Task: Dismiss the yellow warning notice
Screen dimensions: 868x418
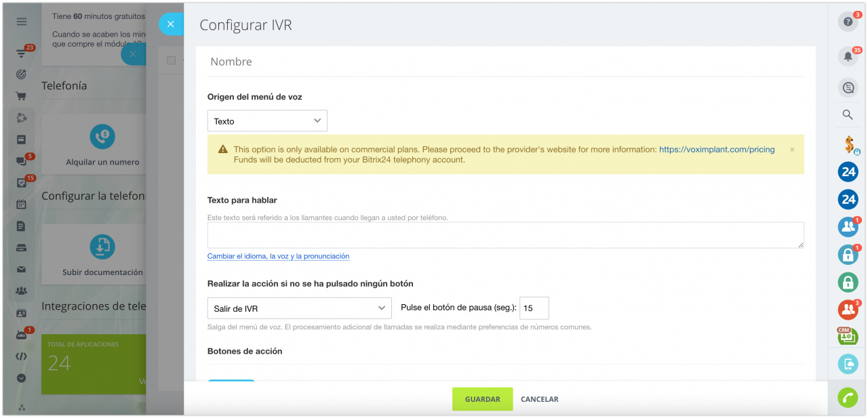Action: (x=792, y=149)
